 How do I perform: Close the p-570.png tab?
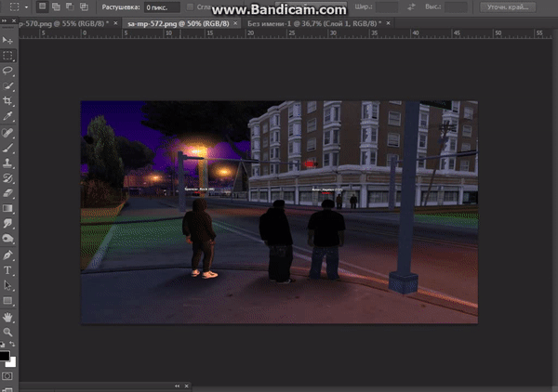[x=115, y=23]
